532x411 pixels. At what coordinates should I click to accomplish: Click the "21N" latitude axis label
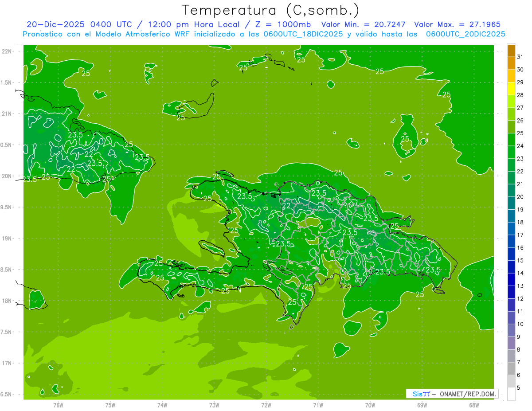click(x=7, y=114)
